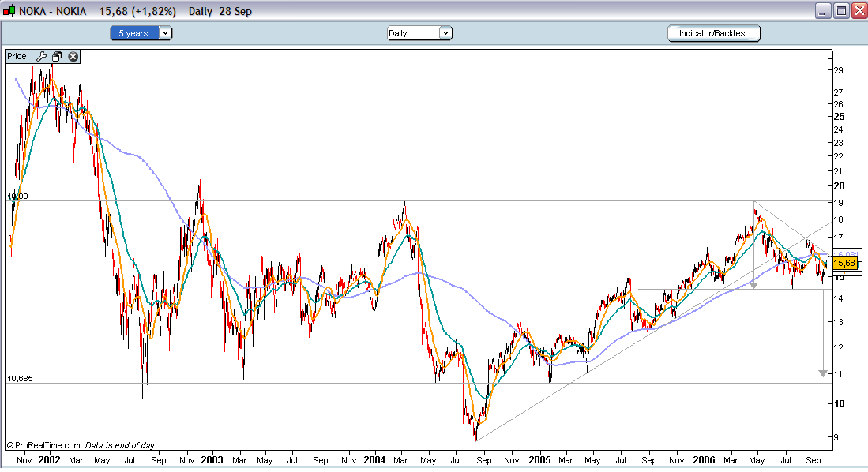Screen dimensions: 868x472
Task: Click the arrow next to the Daily combo box
Action: [x=445, y=33]
